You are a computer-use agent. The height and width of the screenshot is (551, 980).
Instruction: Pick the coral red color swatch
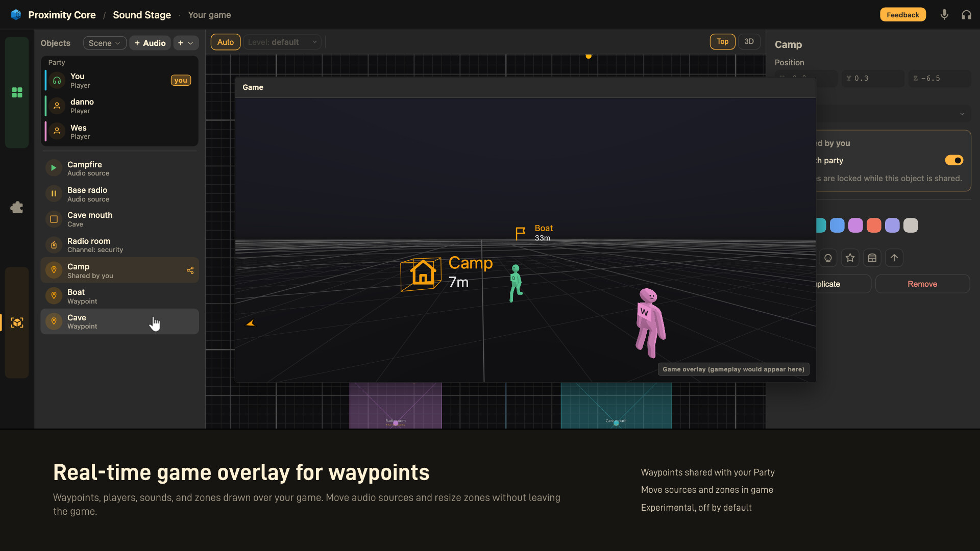[874, 226]
